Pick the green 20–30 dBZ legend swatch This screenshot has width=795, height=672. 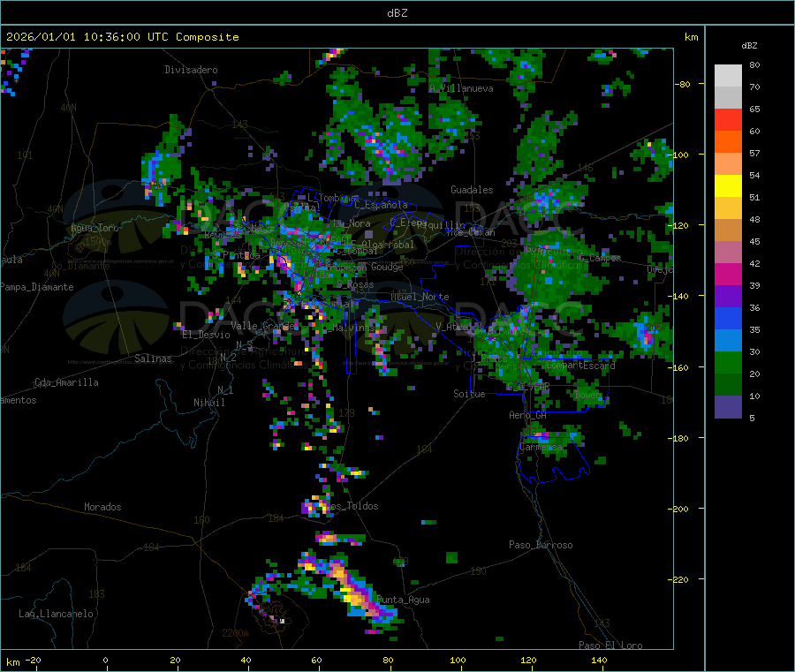point(728,362)
